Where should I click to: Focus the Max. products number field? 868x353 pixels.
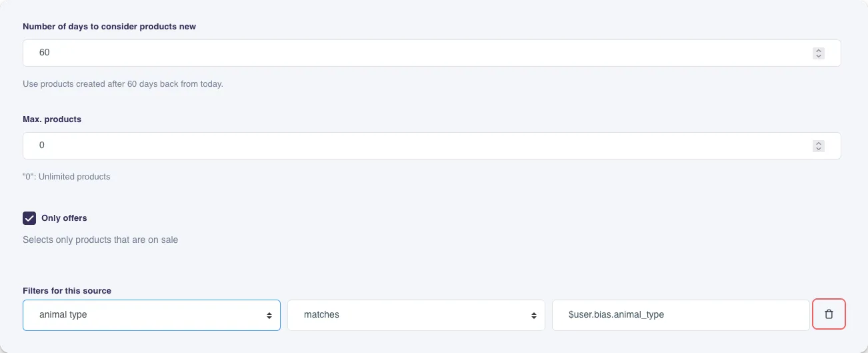[413, 145]
